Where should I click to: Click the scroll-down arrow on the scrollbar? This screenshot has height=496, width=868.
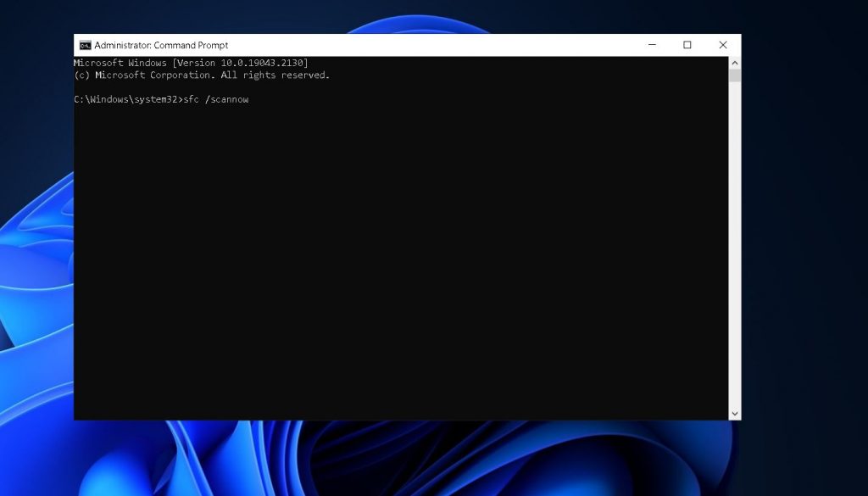click(734, 413)
